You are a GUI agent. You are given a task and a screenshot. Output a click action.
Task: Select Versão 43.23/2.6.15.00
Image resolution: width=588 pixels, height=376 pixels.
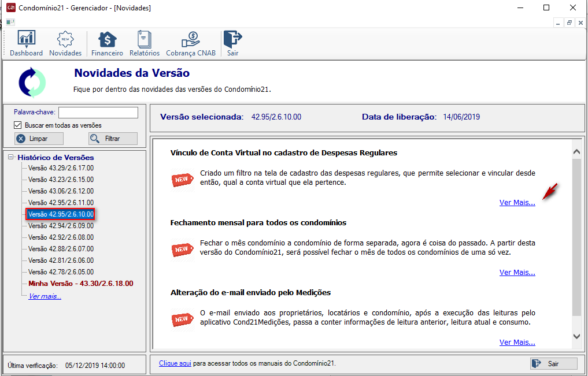tap(61, 180)
